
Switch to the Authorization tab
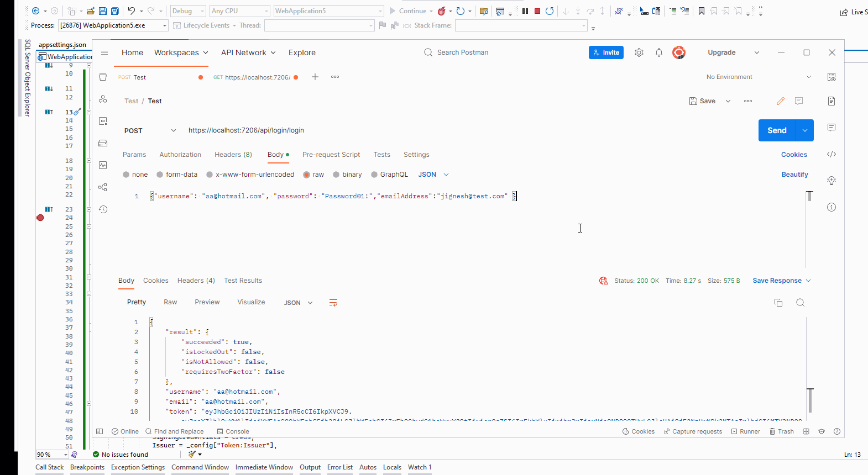(180, 155)
